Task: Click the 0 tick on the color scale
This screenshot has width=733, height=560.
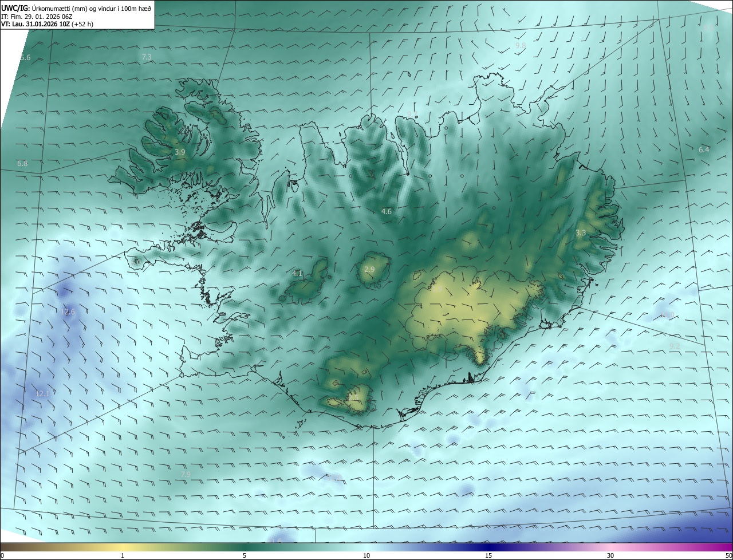Action: coord(2,555)
